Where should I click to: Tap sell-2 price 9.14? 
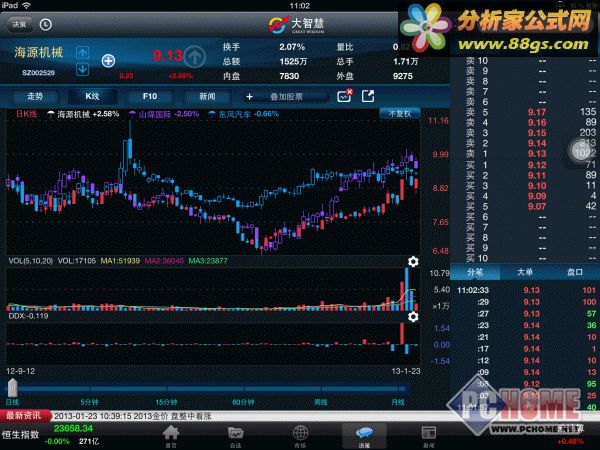click(x=537, y=143)
